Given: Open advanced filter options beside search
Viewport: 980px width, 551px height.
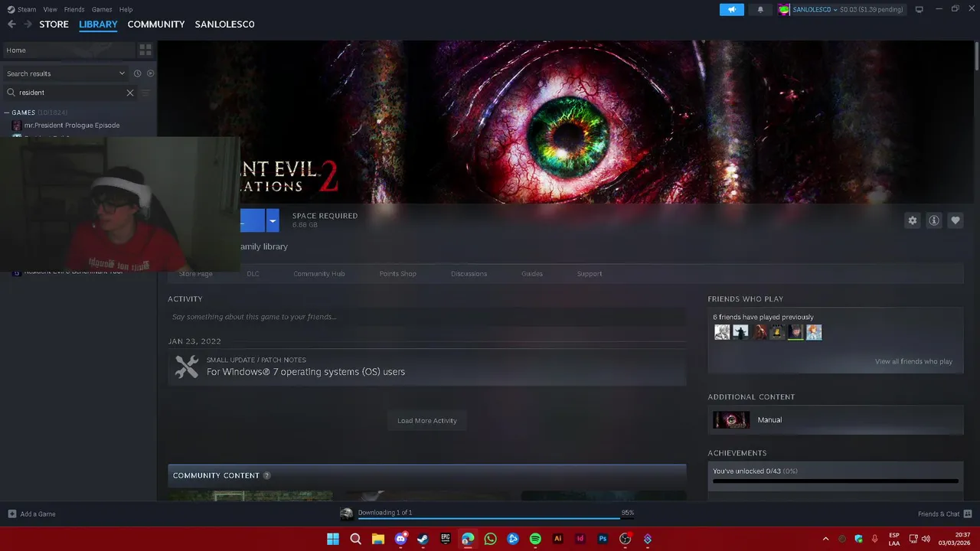Looking at the screenshot, I should 145,93.
